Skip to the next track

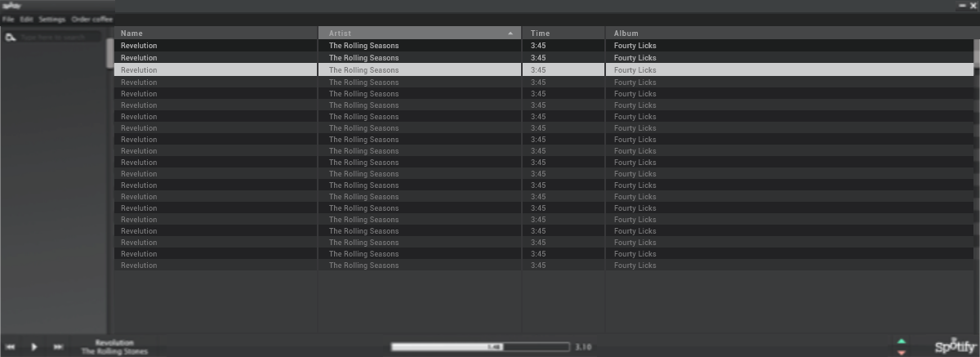pos(58,347)
